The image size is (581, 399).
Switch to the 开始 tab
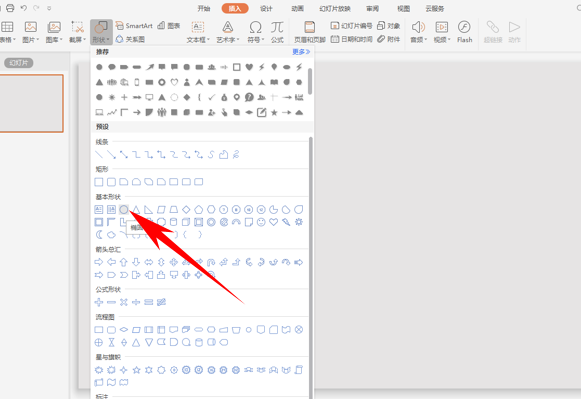coord(203,9)
